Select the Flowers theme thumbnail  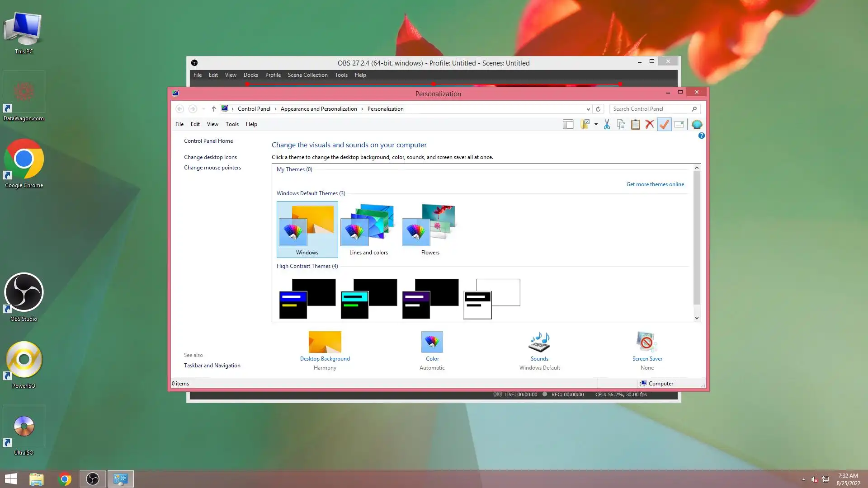430,229
